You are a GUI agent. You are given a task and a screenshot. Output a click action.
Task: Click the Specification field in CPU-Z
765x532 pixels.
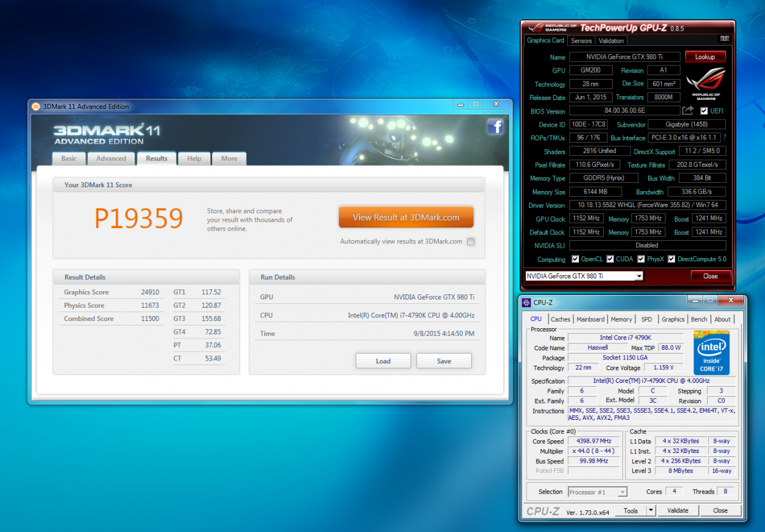click(x=651, y=381)
